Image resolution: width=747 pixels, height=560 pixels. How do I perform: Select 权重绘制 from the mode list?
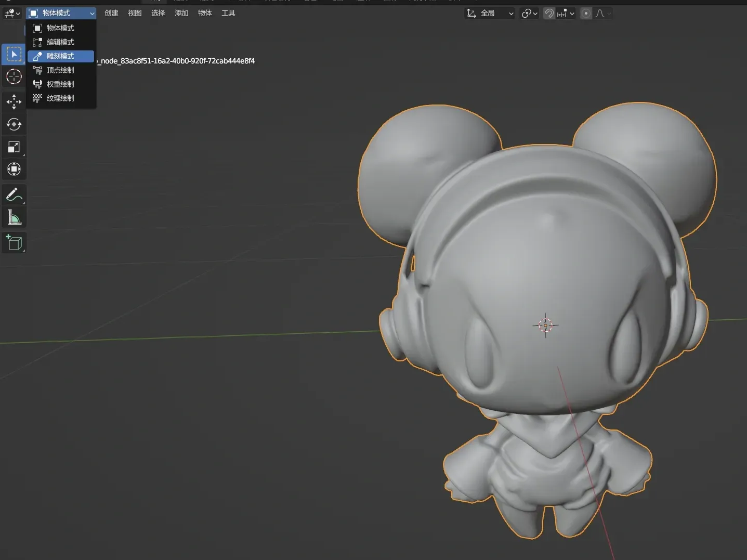pyautogui.click(x=61, y=84)
